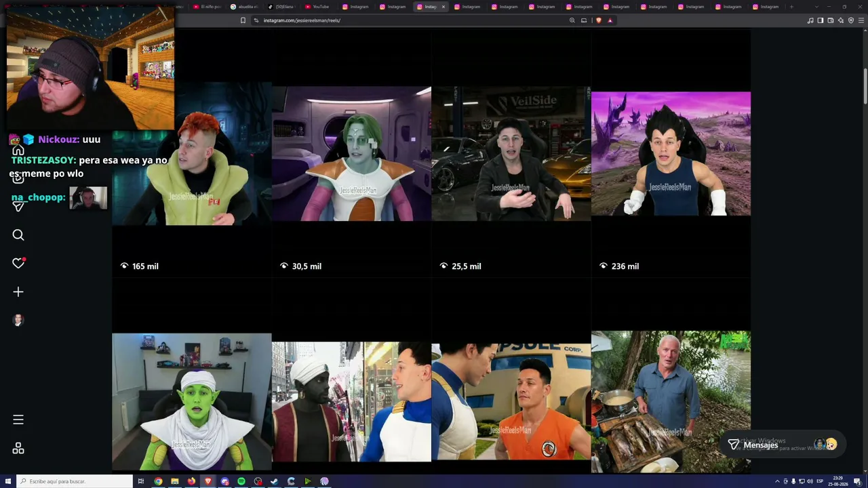Open the zoom magnifier icon in address bar

[x=572, y=20]
